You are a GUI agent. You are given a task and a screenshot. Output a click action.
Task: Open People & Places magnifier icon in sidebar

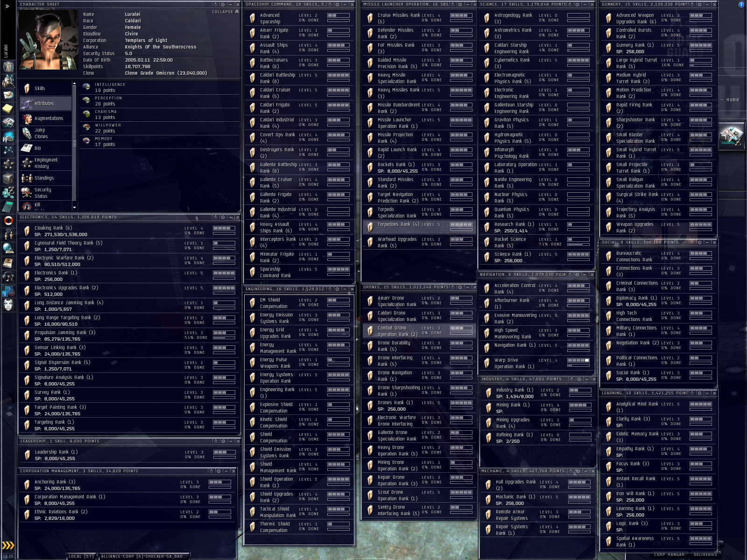[x=8, y=81]
